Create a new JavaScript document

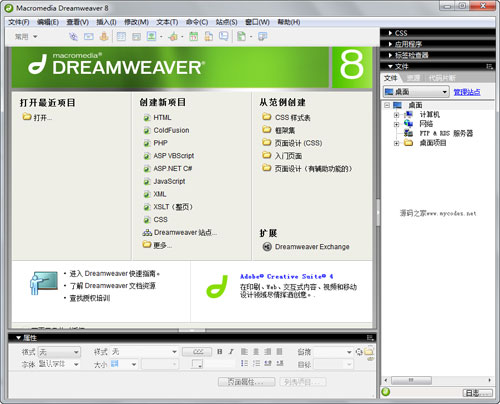(x=169, y=181)
